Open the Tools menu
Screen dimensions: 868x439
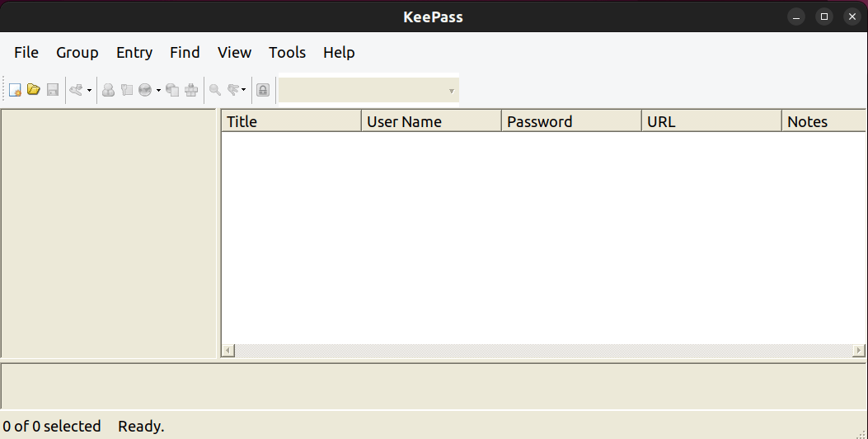(x=288, y=52)
